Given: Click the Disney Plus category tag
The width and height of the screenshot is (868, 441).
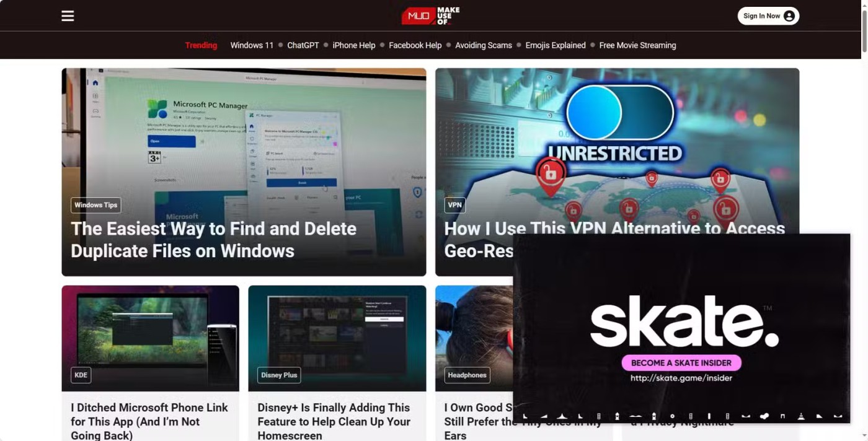Looking at the screenshot, I should pyautogui.click(x=279, y=375).
